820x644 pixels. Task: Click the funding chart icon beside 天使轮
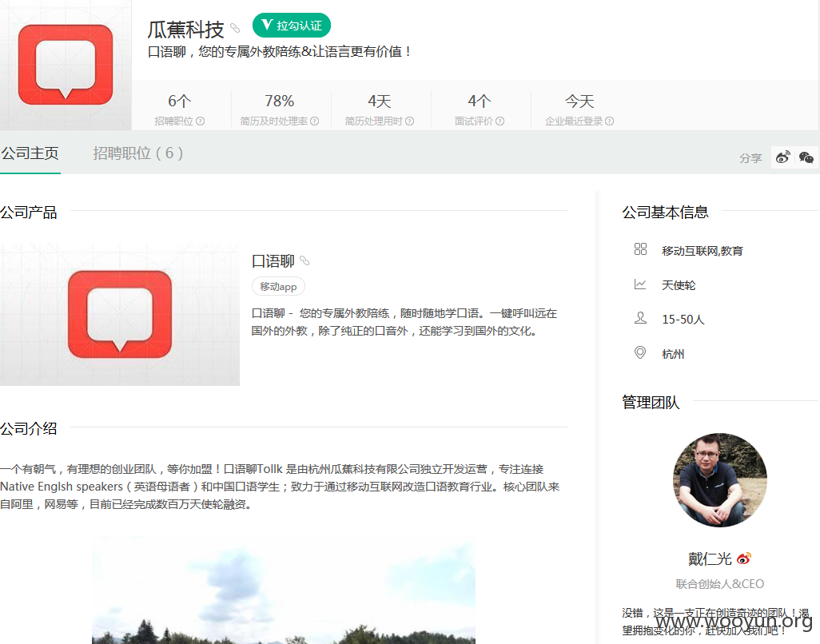(x=640, y=284)
